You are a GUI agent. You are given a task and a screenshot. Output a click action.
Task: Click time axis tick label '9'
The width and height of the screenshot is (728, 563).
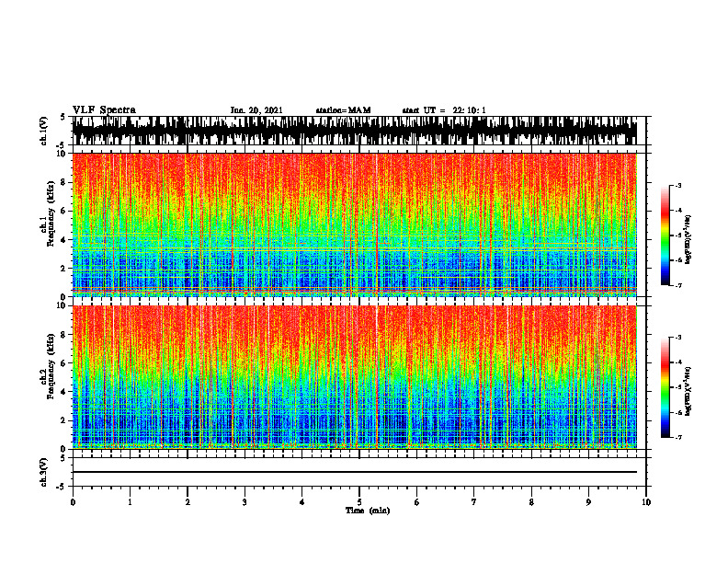[x=588, y=502]
